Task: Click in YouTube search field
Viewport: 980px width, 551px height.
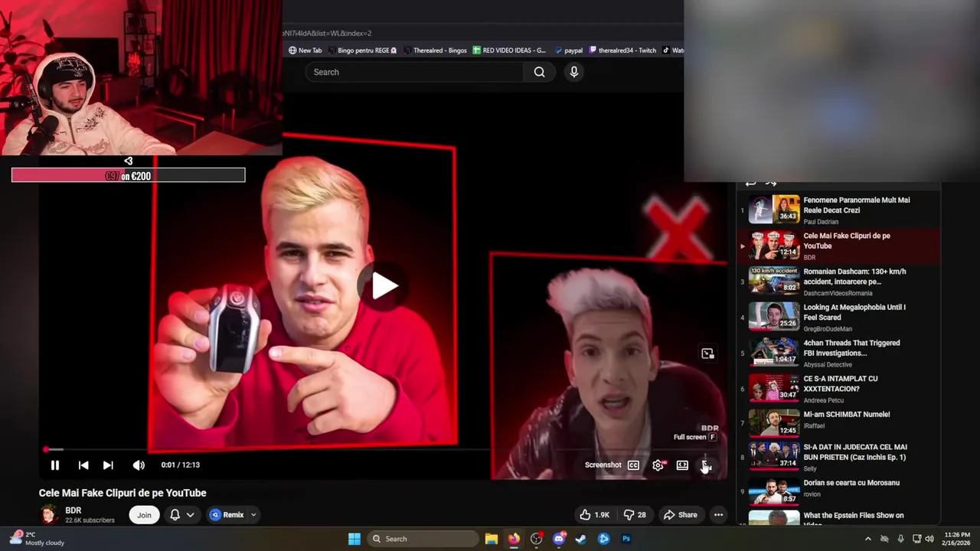Action: coord(415,72)
